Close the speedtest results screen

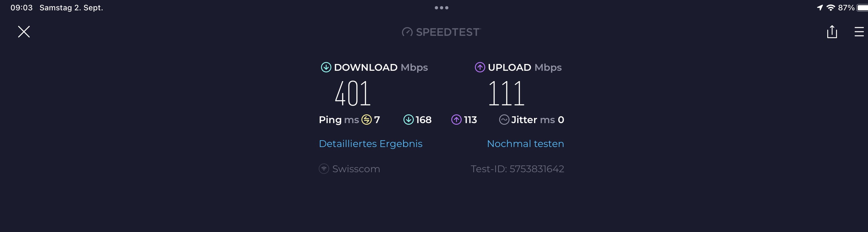point(24,32)
